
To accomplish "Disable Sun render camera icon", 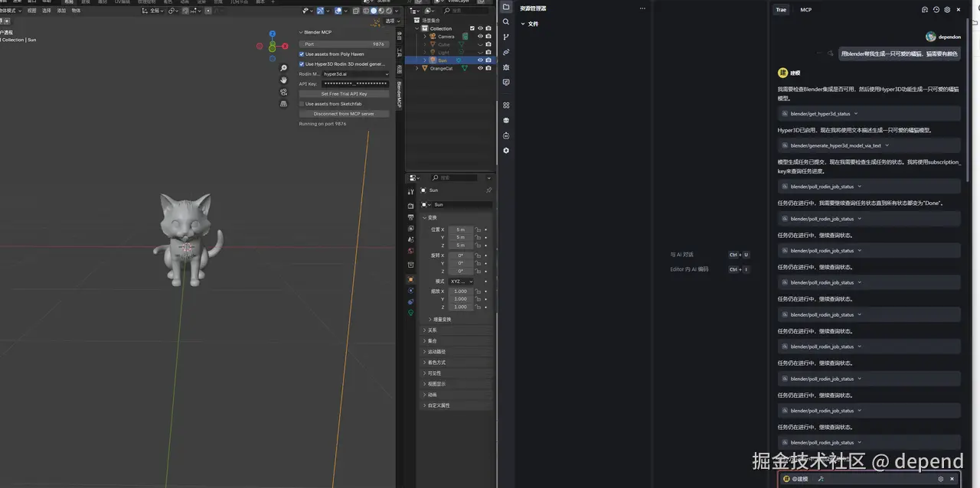I will click(x=488, y=60).
